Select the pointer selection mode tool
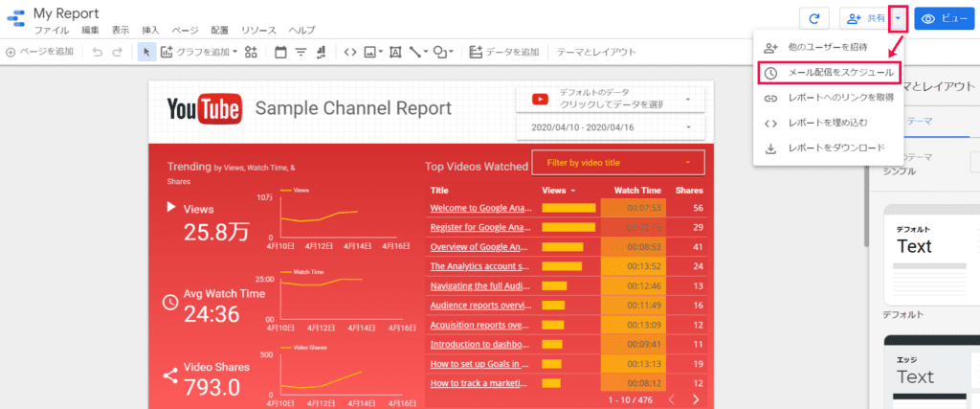This screenshot has width=980, height=409. click(x=146, y=52)
